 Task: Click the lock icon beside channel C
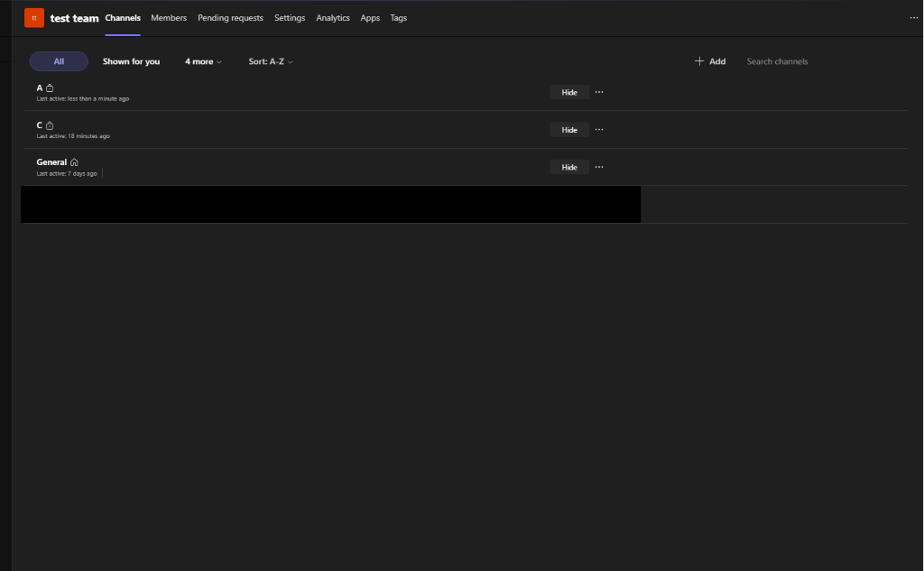point(50,125)
